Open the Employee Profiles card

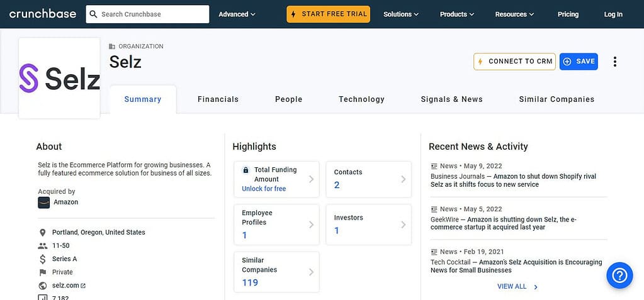click(276, 225)
